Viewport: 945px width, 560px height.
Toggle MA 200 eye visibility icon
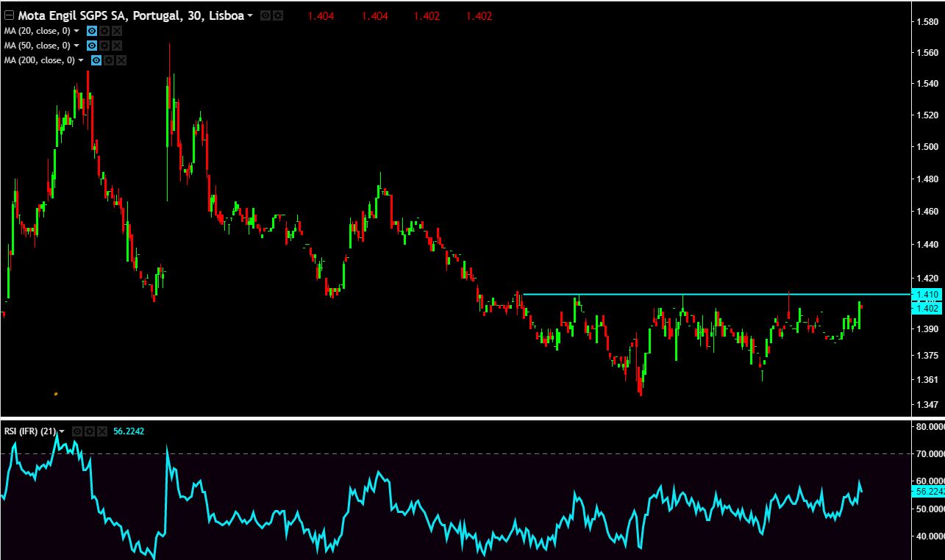tap(96, 60)
